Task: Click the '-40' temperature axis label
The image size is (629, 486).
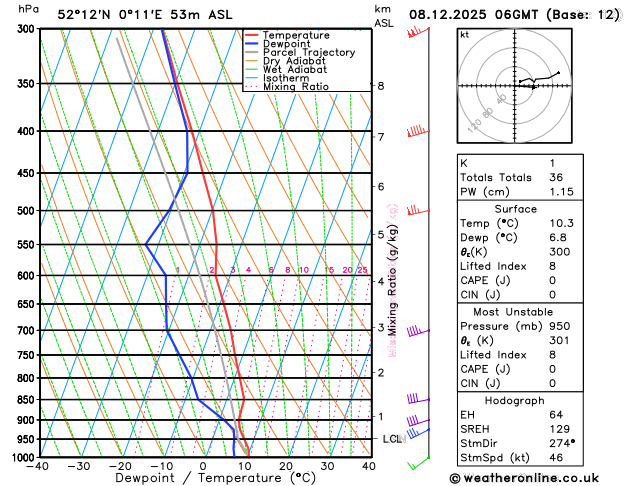Action: tap(37, 466)
